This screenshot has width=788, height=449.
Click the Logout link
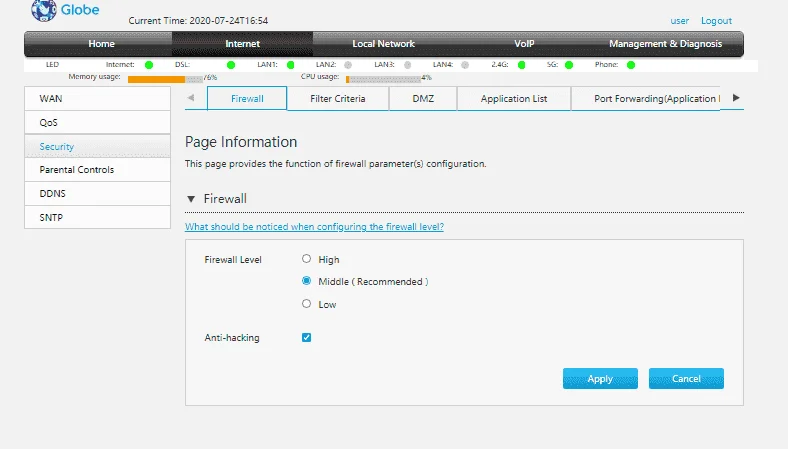tap(716, 21)
